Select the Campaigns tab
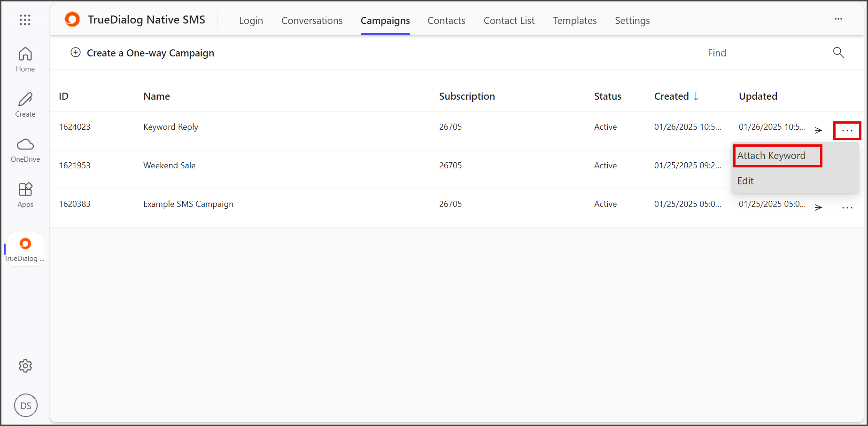This screenshot has height=426, width=868. pyautogui.click(x=385, y=21)
